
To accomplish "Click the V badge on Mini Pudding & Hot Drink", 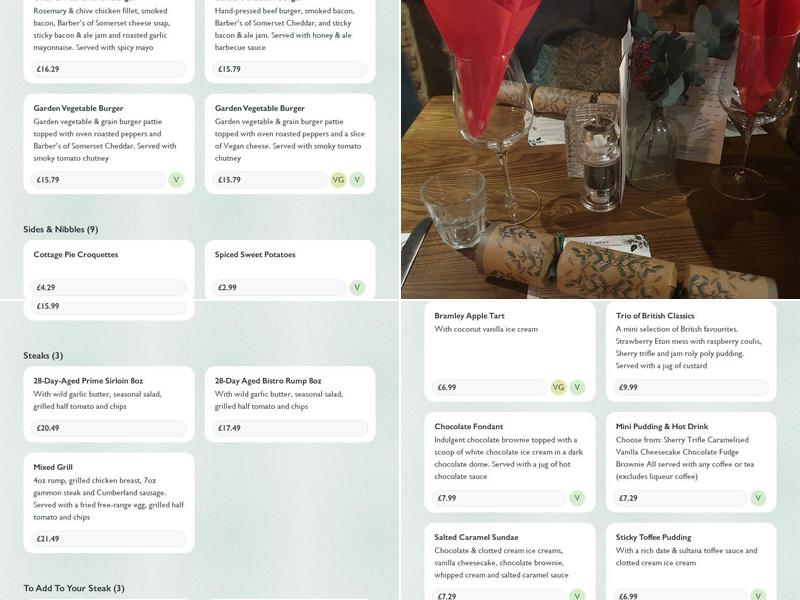I will coord(758,498).
